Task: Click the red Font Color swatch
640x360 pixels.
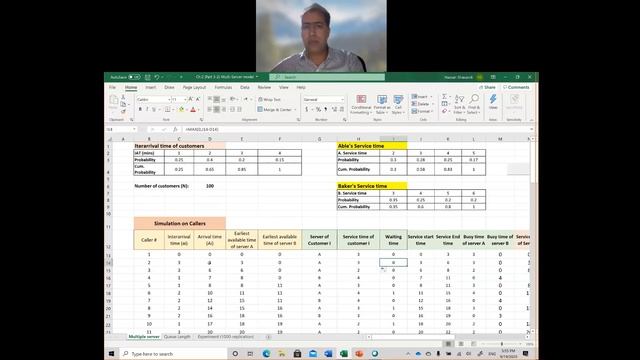Action: pos(193,109)
